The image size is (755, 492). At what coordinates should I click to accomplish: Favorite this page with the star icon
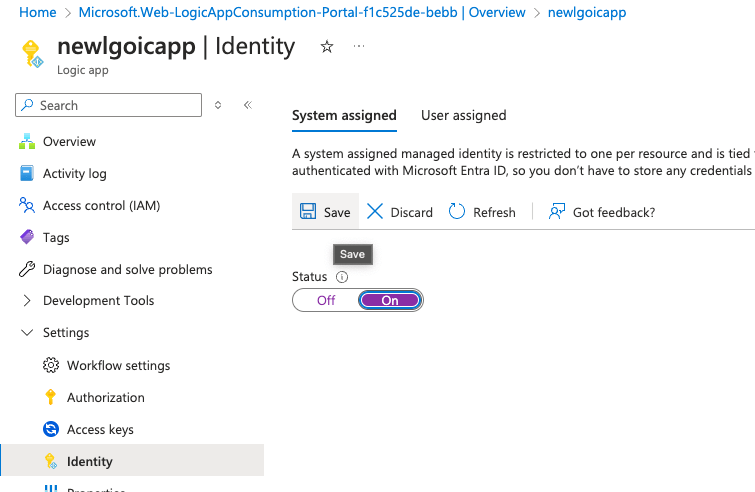(x=327, y=47)
